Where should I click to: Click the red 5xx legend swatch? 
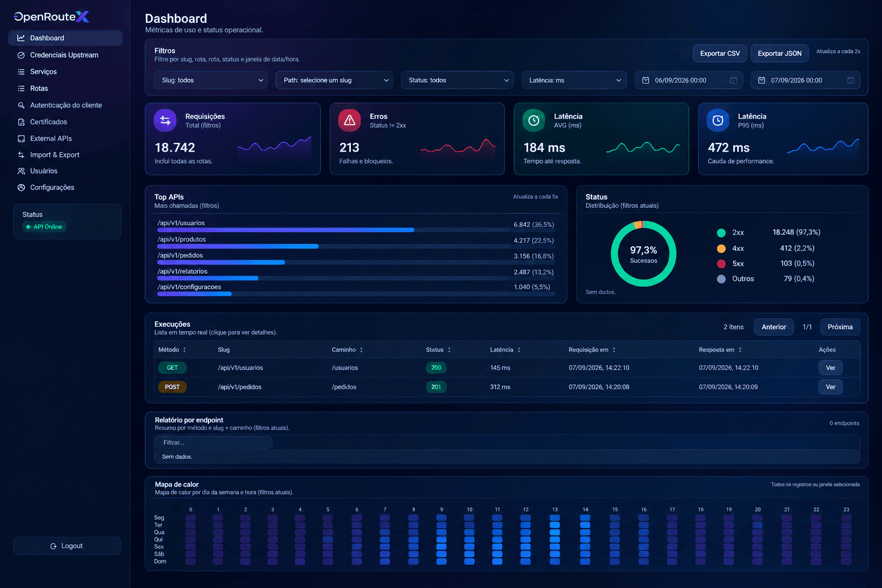tap(721, 264)
